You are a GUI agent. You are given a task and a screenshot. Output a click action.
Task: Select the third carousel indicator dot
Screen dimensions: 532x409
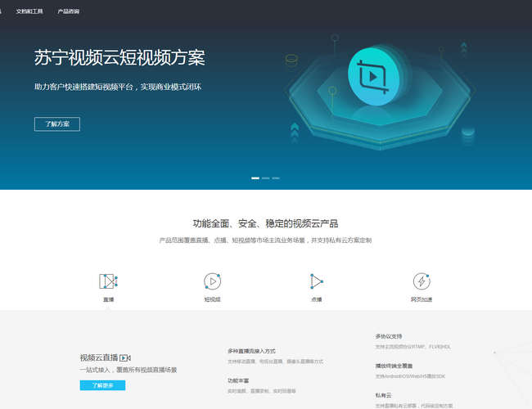276,178
